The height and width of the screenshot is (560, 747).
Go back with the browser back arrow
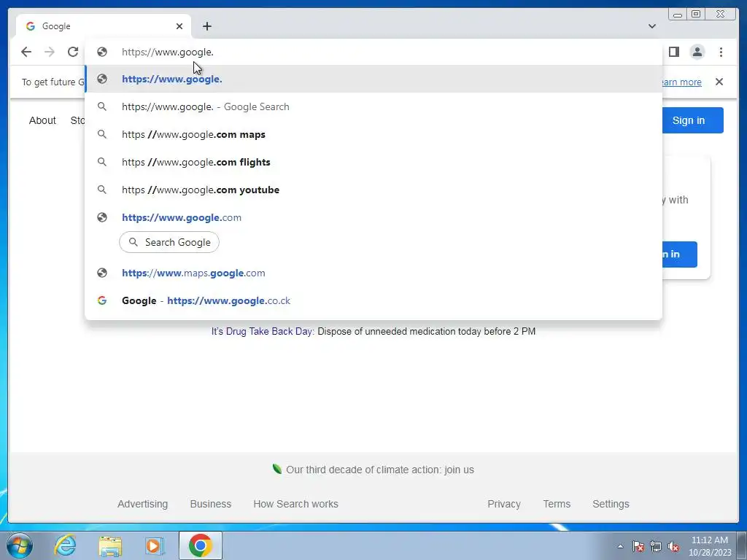[26, 52]
